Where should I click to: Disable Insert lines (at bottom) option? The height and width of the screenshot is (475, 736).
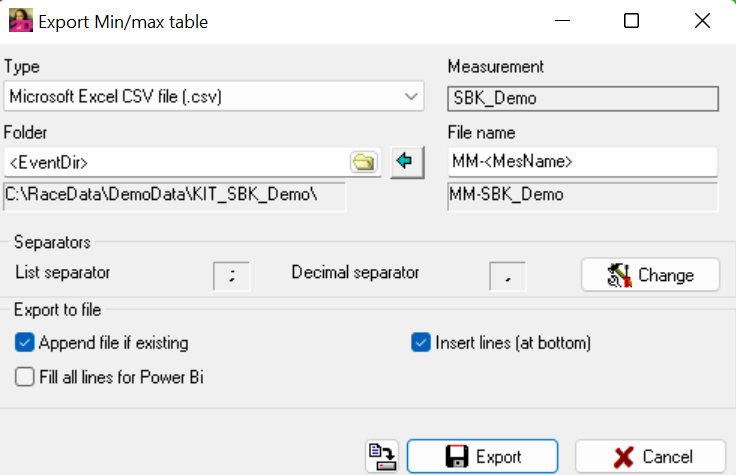point(421,343)
